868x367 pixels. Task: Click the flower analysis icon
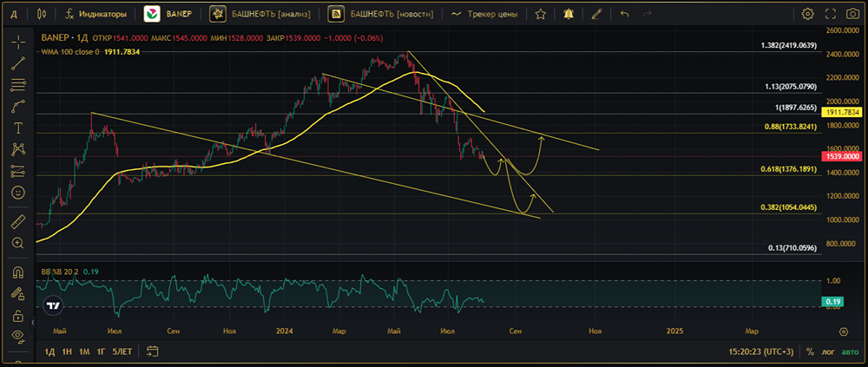(218, 14)
